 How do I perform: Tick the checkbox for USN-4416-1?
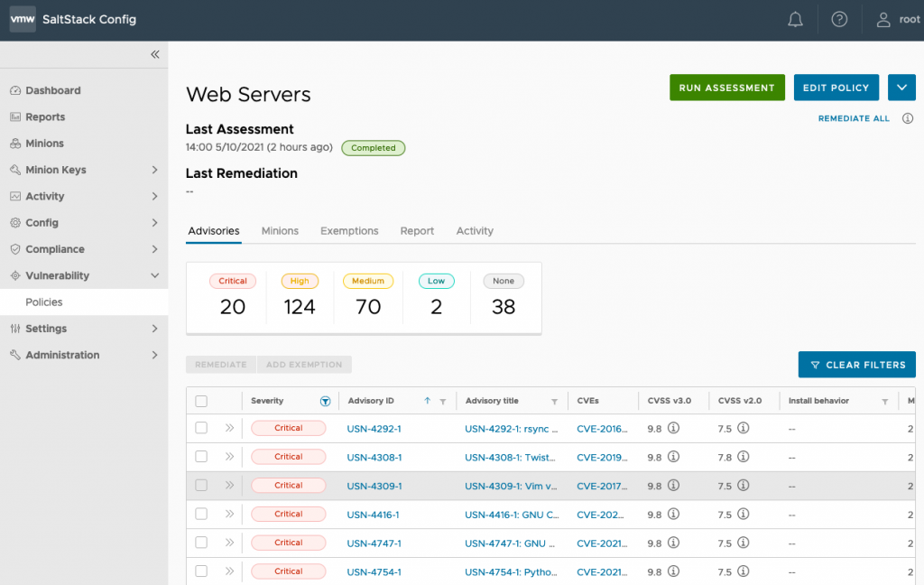click(201, 514)
